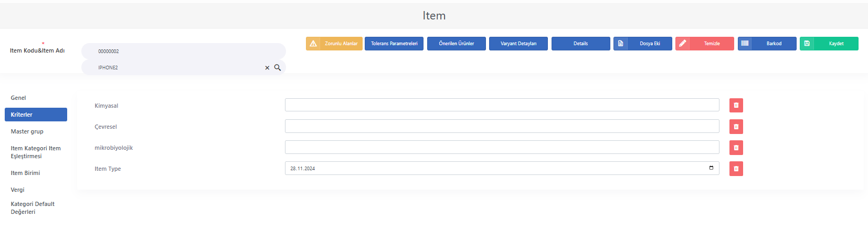Click the mikrobiyolojik label
Viewport: 868px width, 227px height.
(114, 148)
